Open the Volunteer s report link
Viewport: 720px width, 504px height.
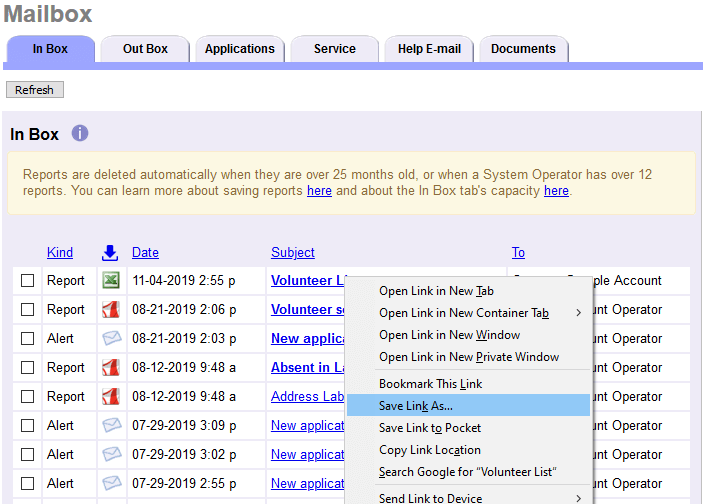(308, 309)
